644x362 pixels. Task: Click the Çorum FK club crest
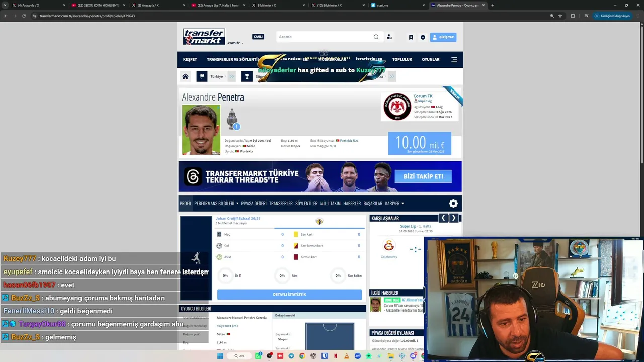click(397, 107)
